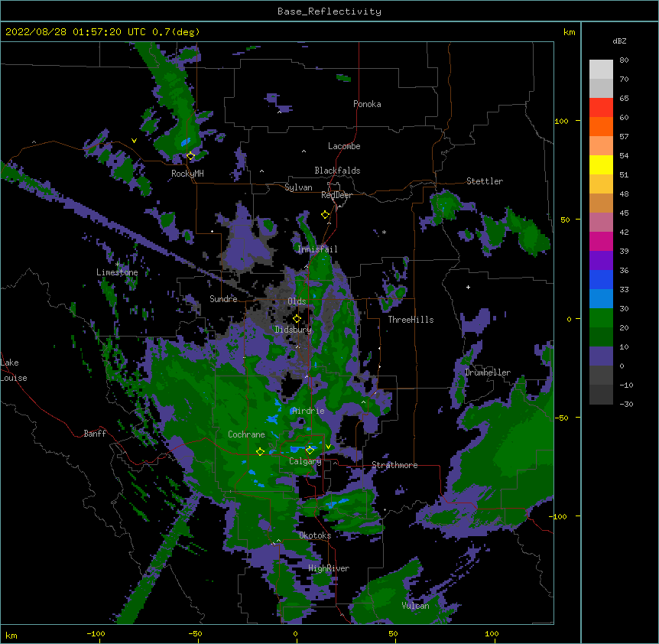Click the white plus marker north of Drumheller
Image resolution: width=659 pixels, height=644 pixels.
[x=468, y=287]
